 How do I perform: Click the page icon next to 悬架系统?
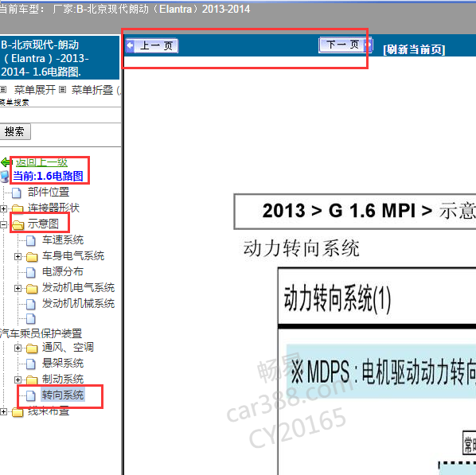tap(31, 364)
